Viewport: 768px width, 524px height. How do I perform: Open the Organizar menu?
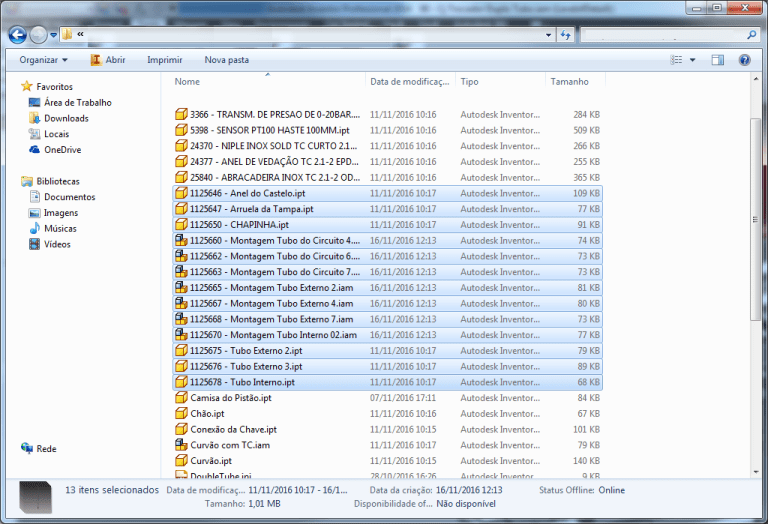click(44, 60)
